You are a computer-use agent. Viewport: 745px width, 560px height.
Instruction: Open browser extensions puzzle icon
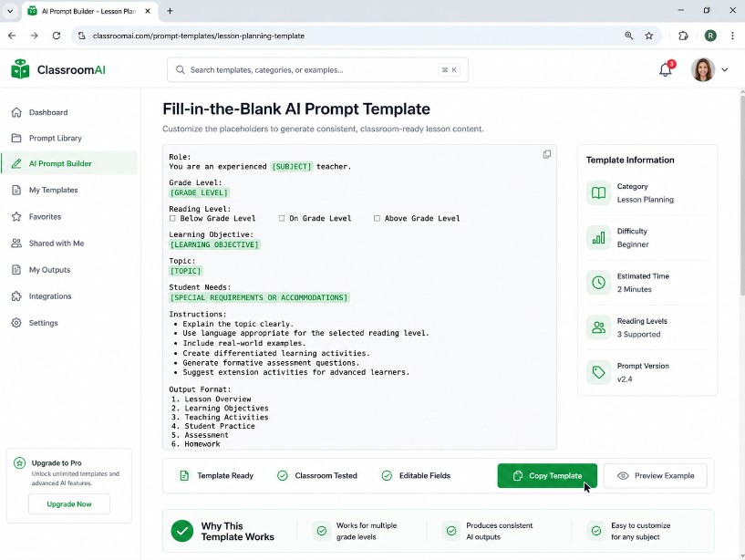pyautogui.click(x=683, y=36)
